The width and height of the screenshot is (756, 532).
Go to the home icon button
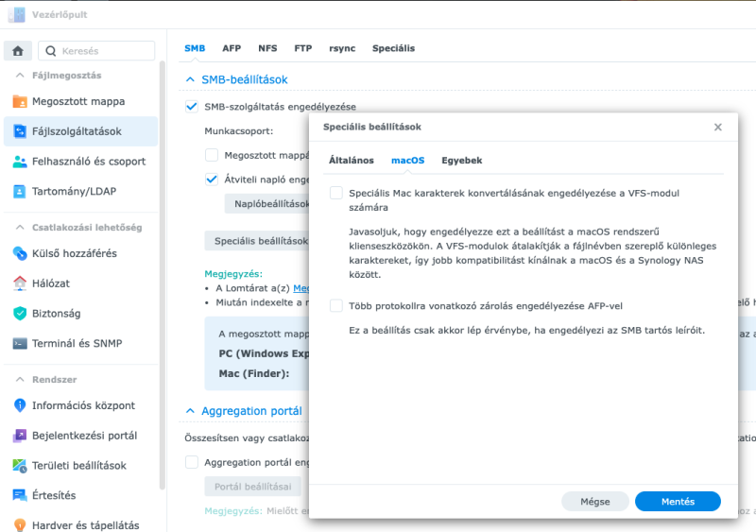click(18, 51)
